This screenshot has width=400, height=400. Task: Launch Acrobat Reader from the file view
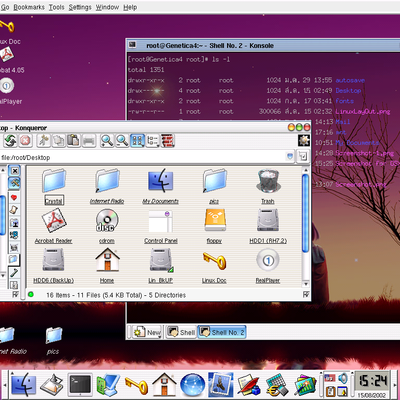54,226
